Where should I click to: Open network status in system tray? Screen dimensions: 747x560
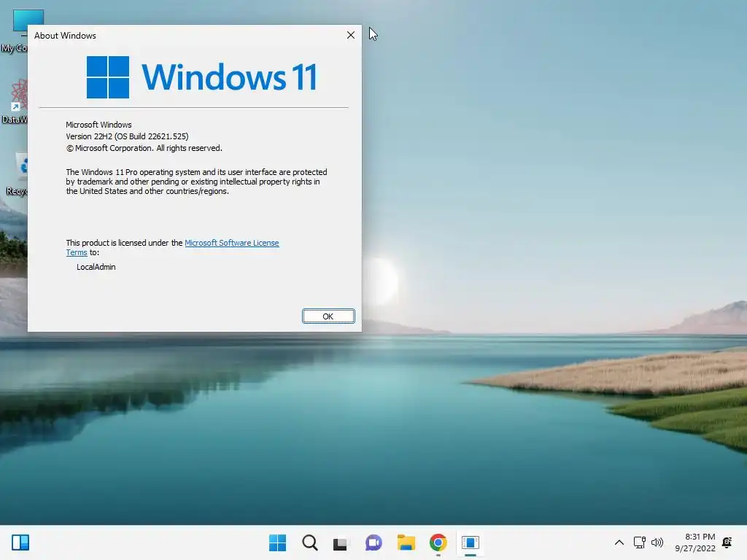pos(639,542)
